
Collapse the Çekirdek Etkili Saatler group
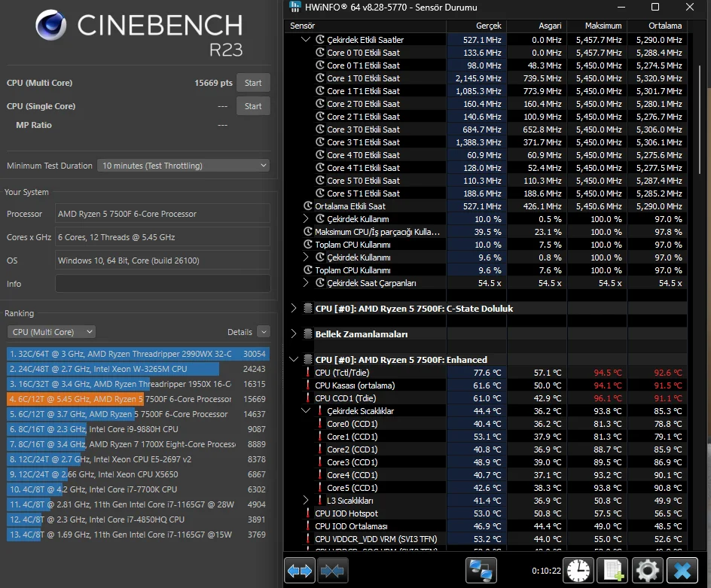[x=306, y=39]
